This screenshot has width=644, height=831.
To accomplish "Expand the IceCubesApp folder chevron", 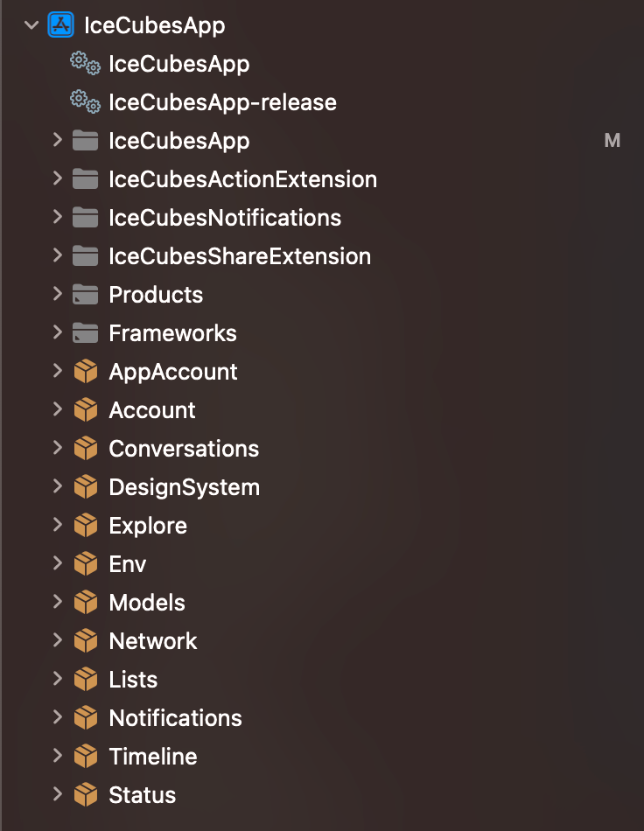I will 57,140.
